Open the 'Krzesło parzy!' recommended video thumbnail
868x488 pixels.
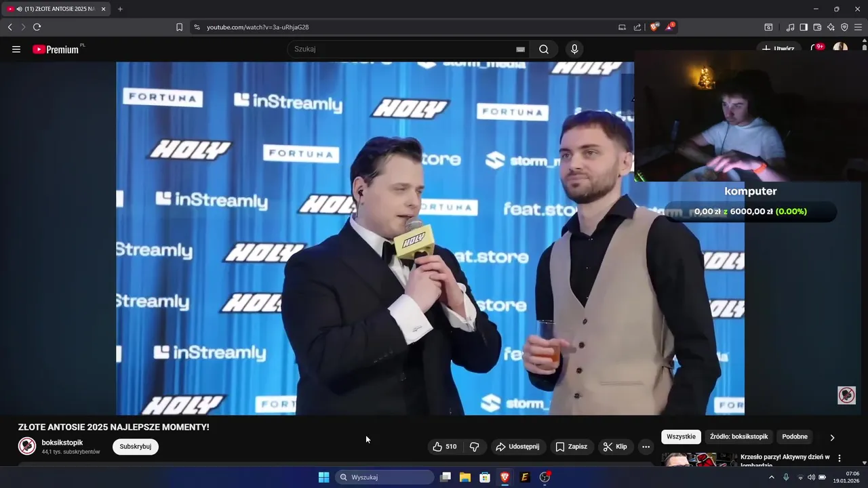coord(698,460)
